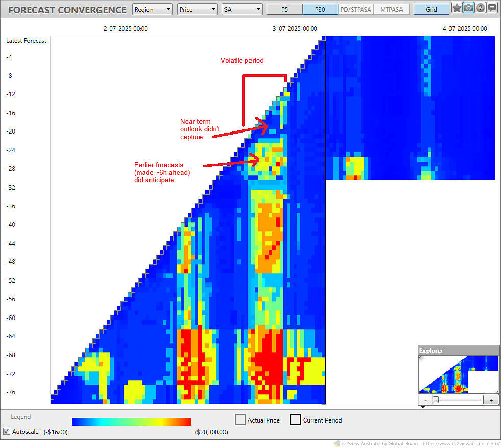The image size is (501, 448).
Task: Click the small black triangle below Explorer
Action: tap(423, 407)
